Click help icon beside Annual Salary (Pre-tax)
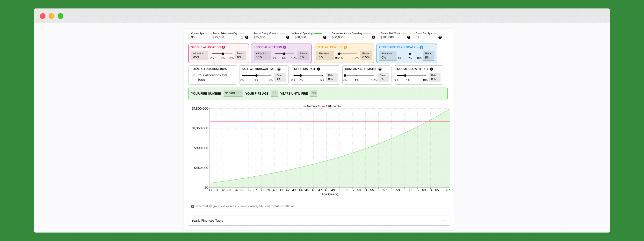The image size is (644, 241). (288, 37)
